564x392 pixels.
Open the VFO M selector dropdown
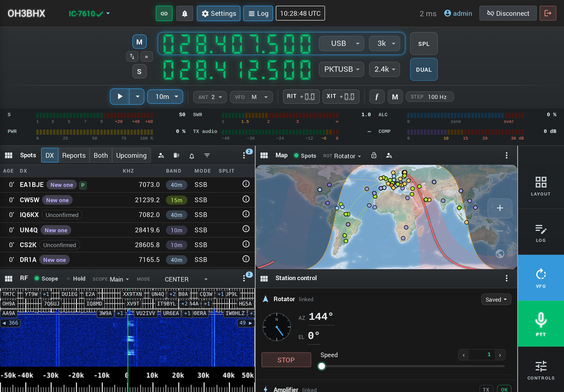251,97
